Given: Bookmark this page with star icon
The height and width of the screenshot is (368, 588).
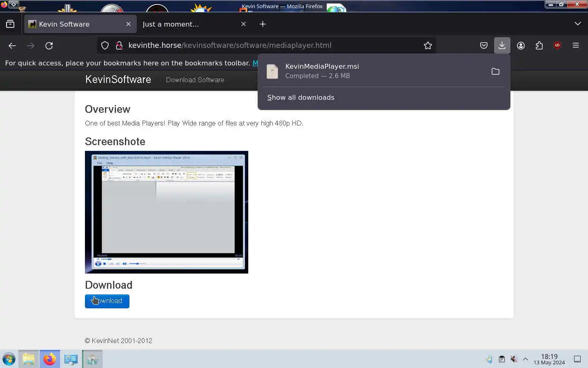Looking at the screenshot, I should (x=428, y=45).
